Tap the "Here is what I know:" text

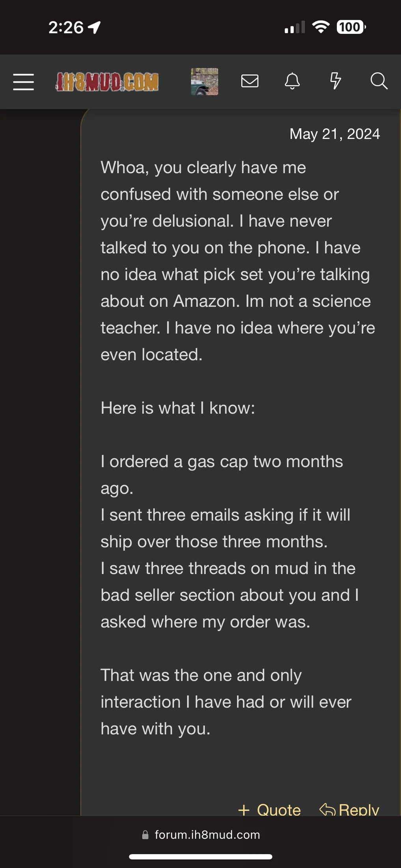tap(177, 408)
